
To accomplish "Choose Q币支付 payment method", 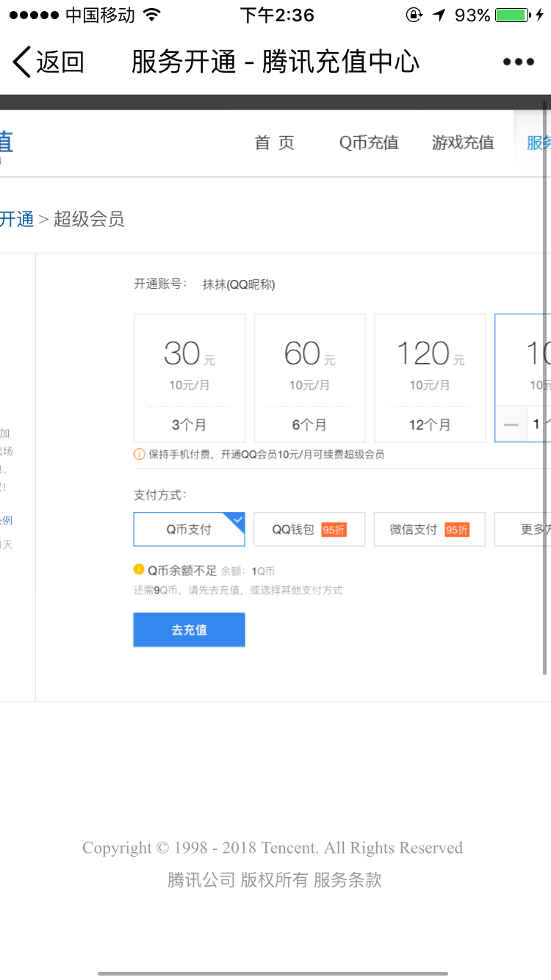I will [190, 529].
